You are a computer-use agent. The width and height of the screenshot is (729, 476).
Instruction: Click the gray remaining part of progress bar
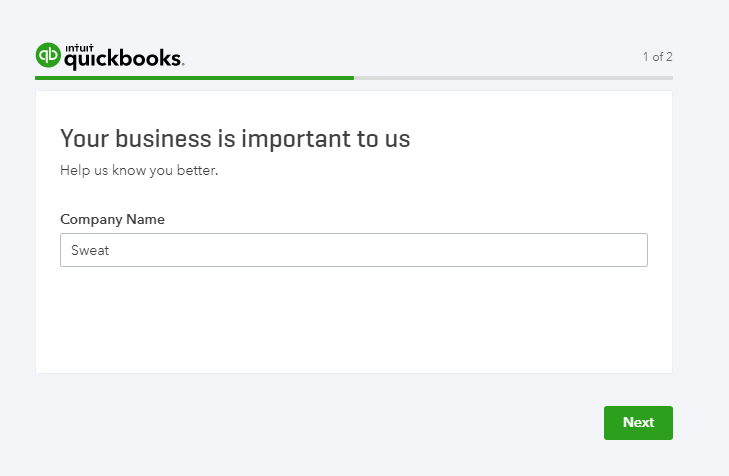(513, 78)
